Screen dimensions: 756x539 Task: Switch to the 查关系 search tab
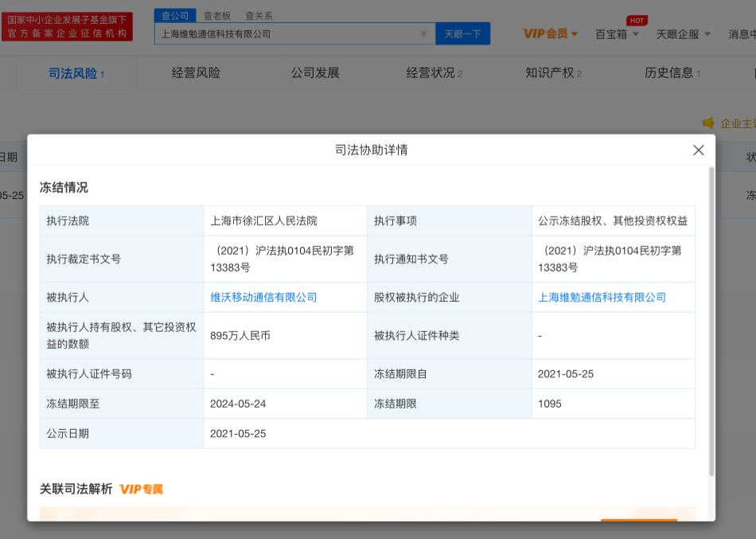pos(259,16)
